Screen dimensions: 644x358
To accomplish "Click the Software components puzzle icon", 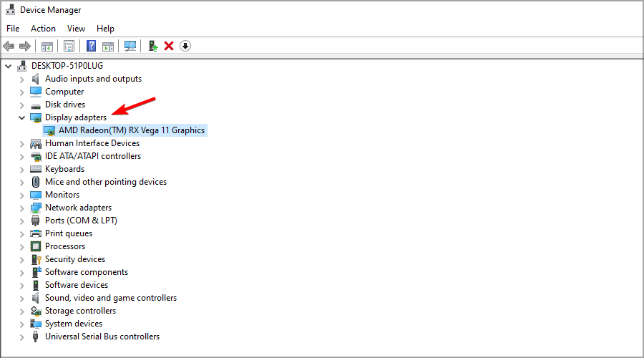I will coord(36,271).
